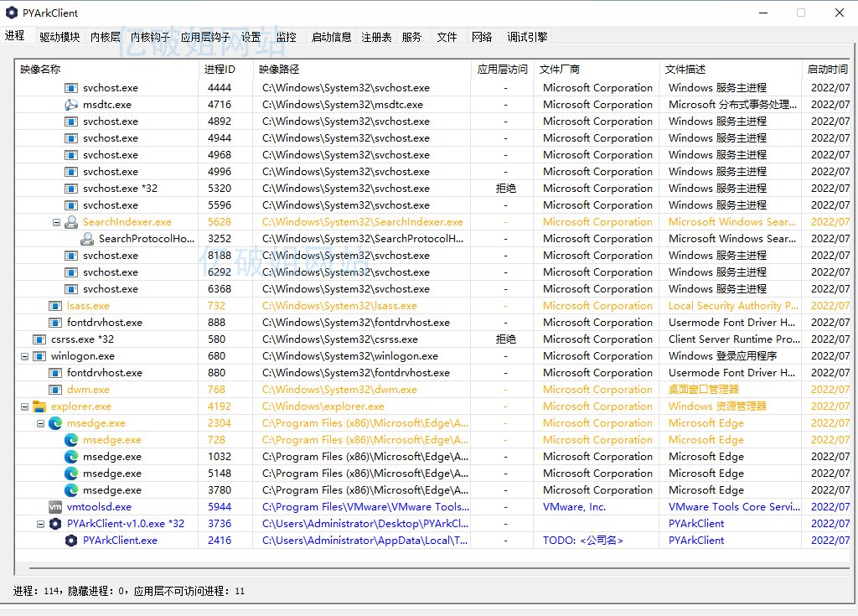Click the dwm.exe process icon

(x=54, y=389)
